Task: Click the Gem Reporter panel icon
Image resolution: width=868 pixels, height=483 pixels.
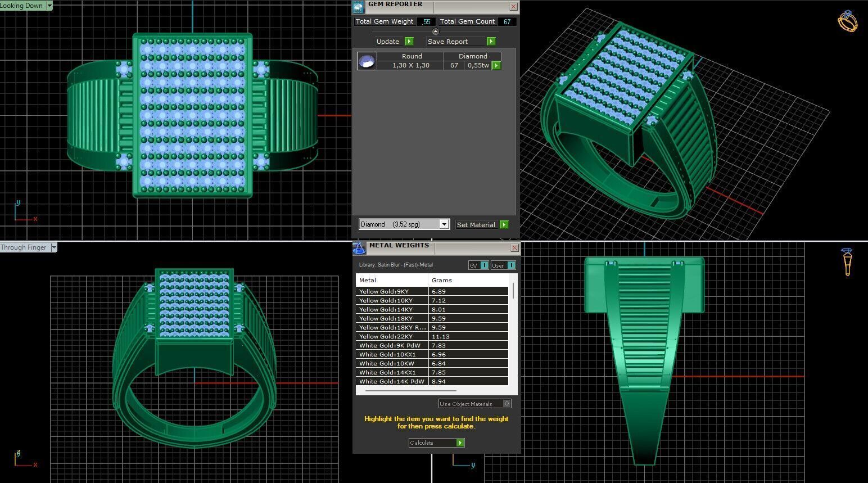Action: coord(358,7)
